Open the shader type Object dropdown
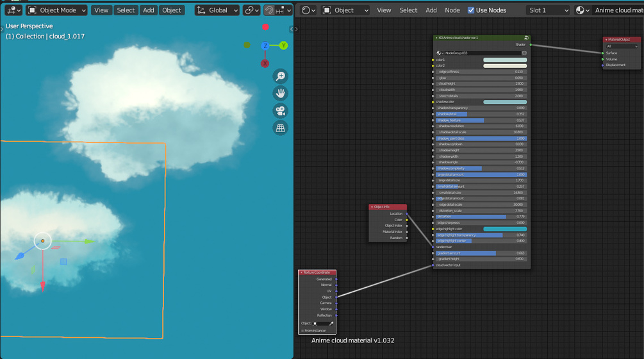The image size is (644, 359). click(x=345, y=10)
